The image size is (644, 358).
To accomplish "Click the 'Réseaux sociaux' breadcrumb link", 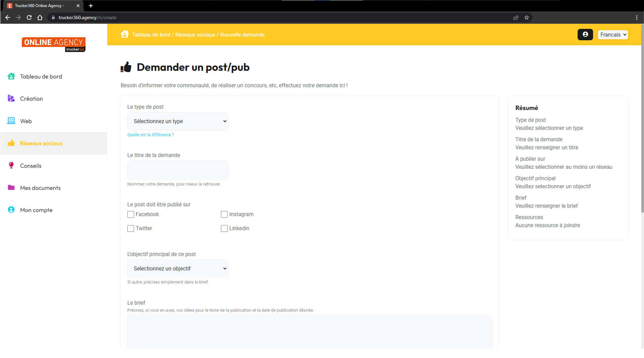I will [x=195, y=35].
